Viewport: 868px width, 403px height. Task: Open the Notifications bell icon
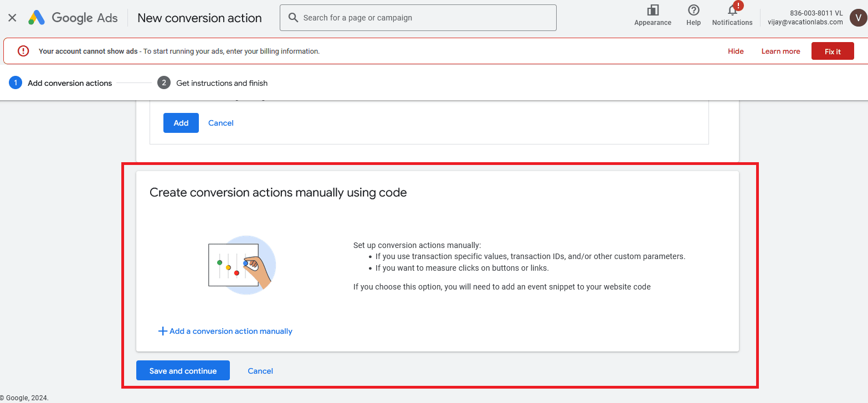pyautogui.click(x=732, y=11)
